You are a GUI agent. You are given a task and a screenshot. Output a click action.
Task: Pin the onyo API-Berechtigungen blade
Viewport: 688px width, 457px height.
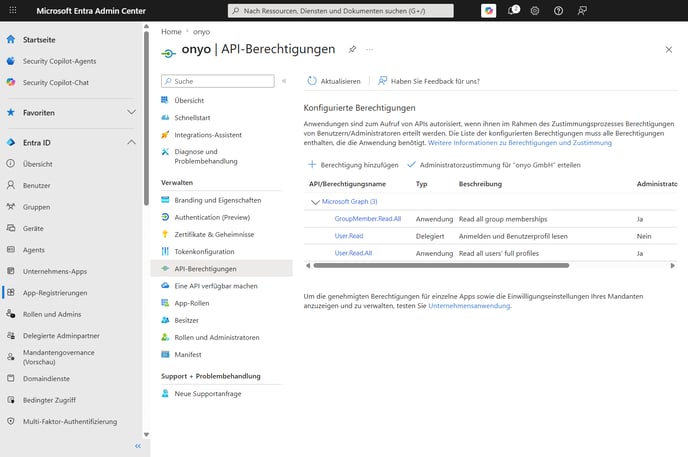pyautogui.click(x=352, y=49)
